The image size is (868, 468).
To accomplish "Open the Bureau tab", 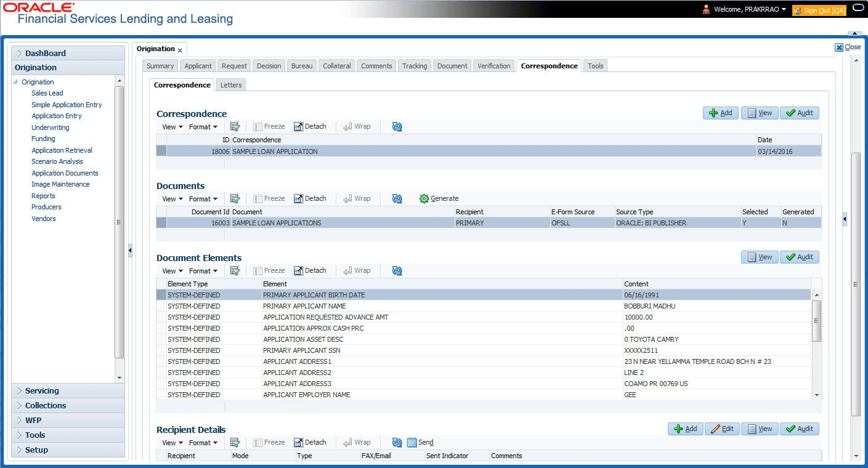I will pos(302,66).
